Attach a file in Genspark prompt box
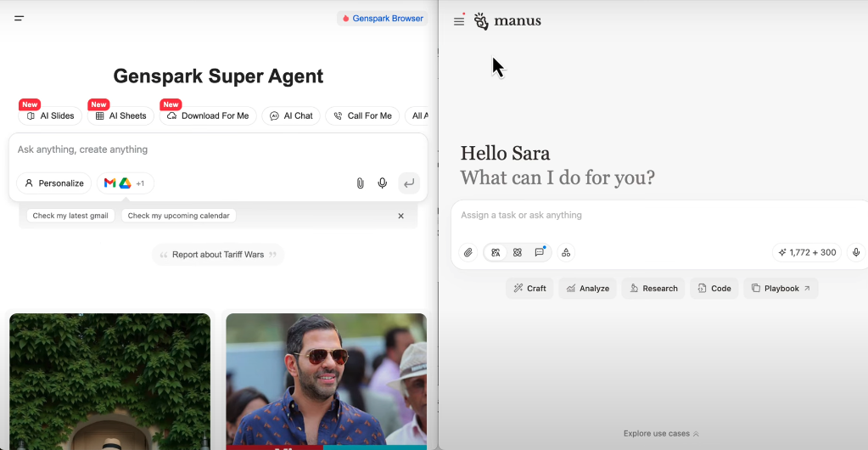This screenshot has width=868, height=450. (x=360, y=183)
